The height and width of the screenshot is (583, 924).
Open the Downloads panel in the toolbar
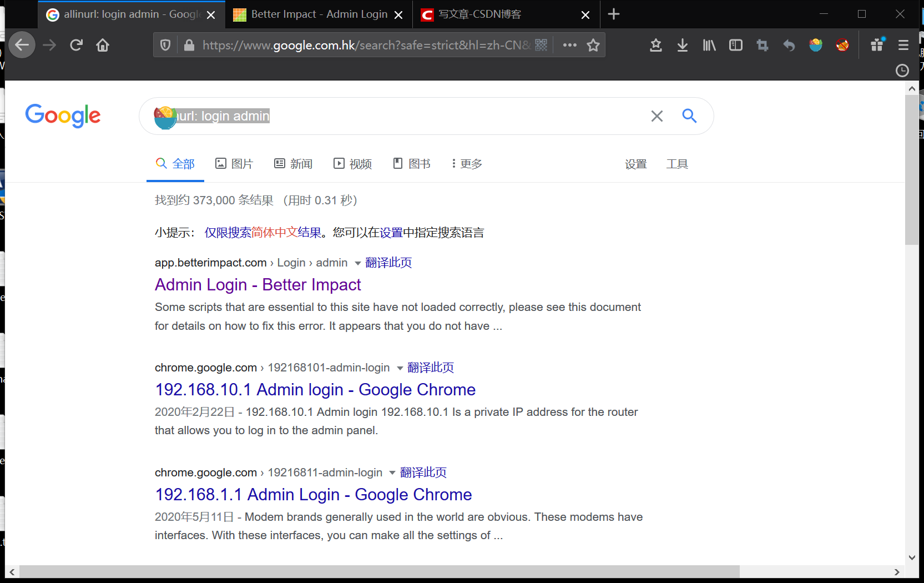[682, 45]
